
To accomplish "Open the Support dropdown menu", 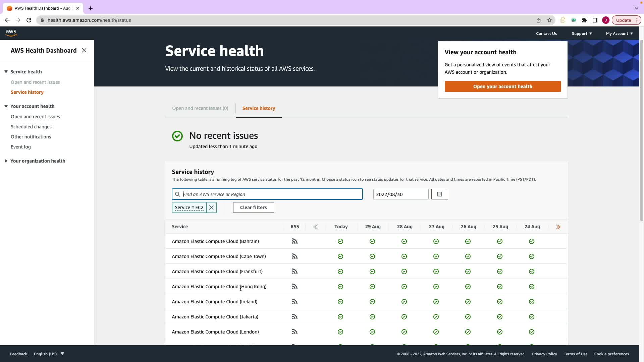I will point(582,34).
